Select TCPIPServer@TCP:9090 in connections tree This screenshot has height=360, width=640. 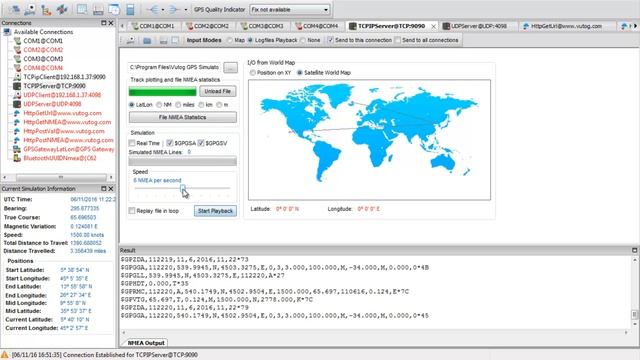coord(54,86)
